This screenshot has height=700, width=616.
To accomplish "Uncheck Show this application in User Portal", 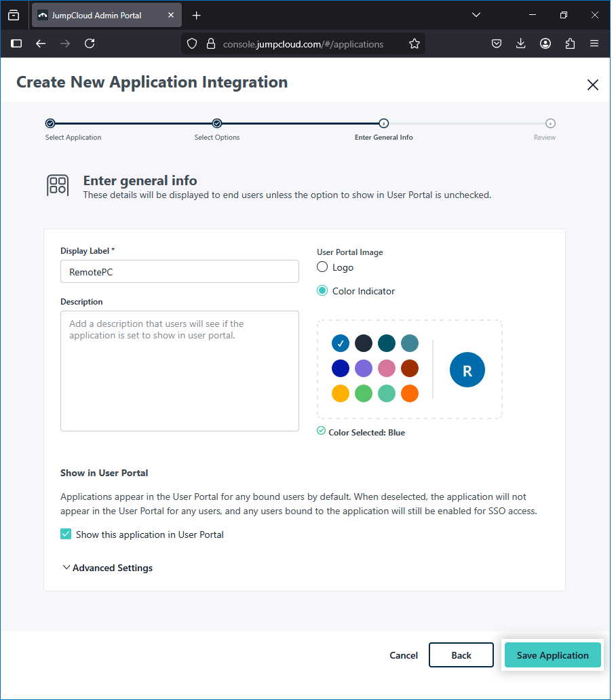I will (x=66, y=534).
